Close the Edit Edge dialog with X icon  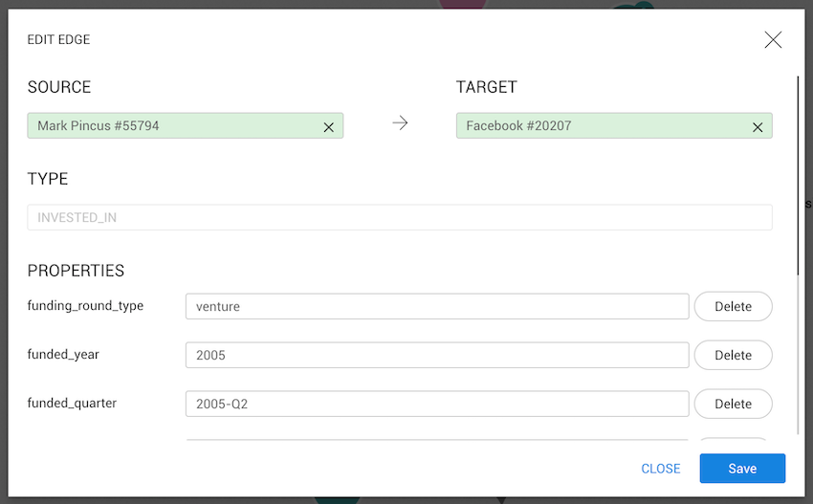pyautogui.click(x=773, y=40)
